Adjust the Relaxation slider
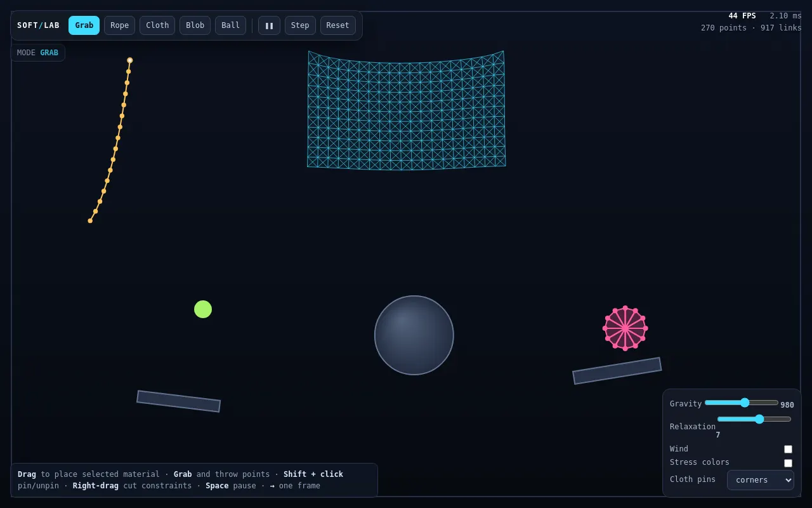 click(x=754, y=419)
